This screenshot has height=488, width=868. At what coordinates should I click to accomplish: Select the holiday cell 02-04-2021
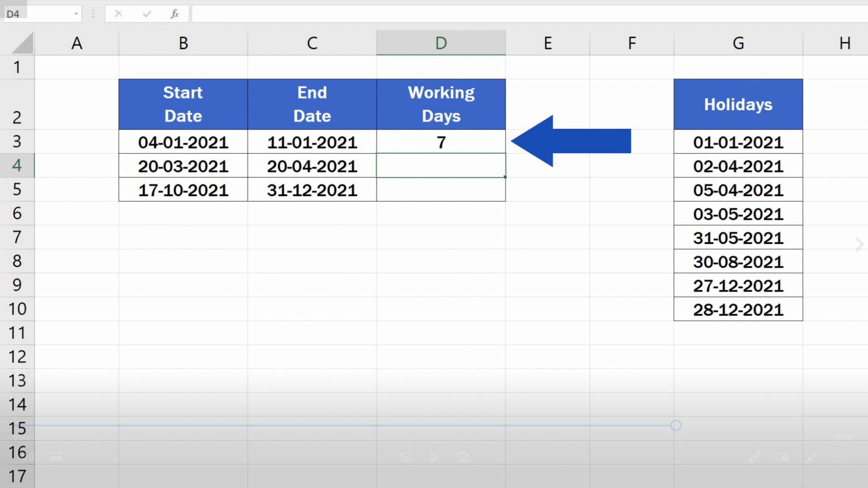(x=738, y=165)
